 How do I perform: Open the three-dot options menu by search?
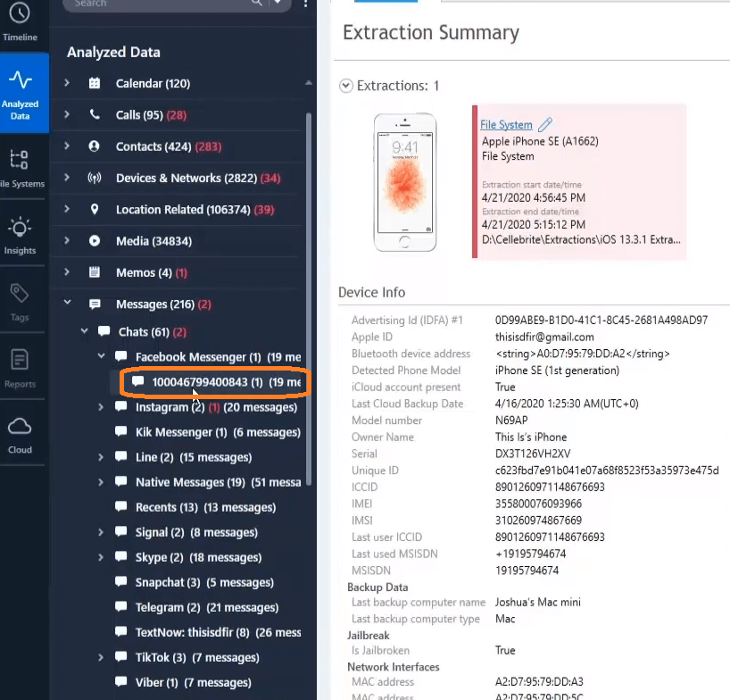point(305,4)
